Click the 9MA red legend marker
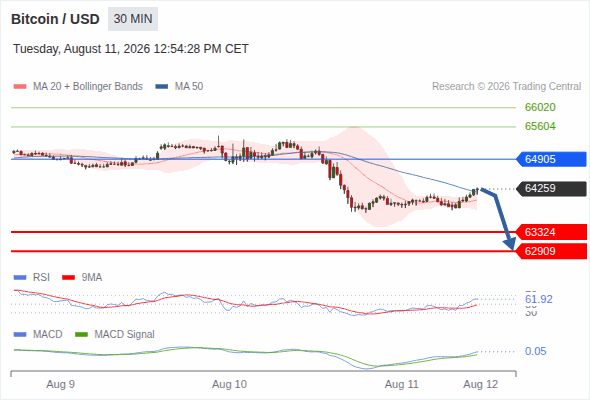590x400 pixels. tap(68, 278)
